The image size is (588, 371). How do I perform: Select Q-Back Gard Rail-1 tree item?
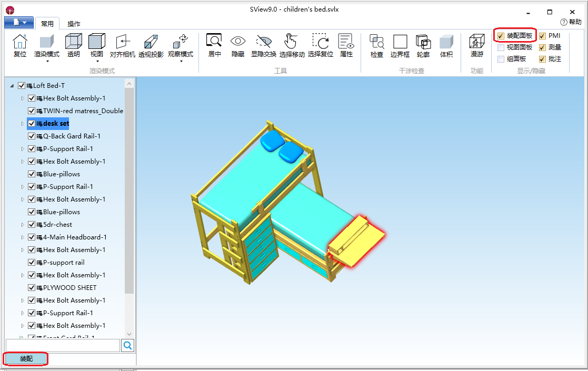pos(72,136)
